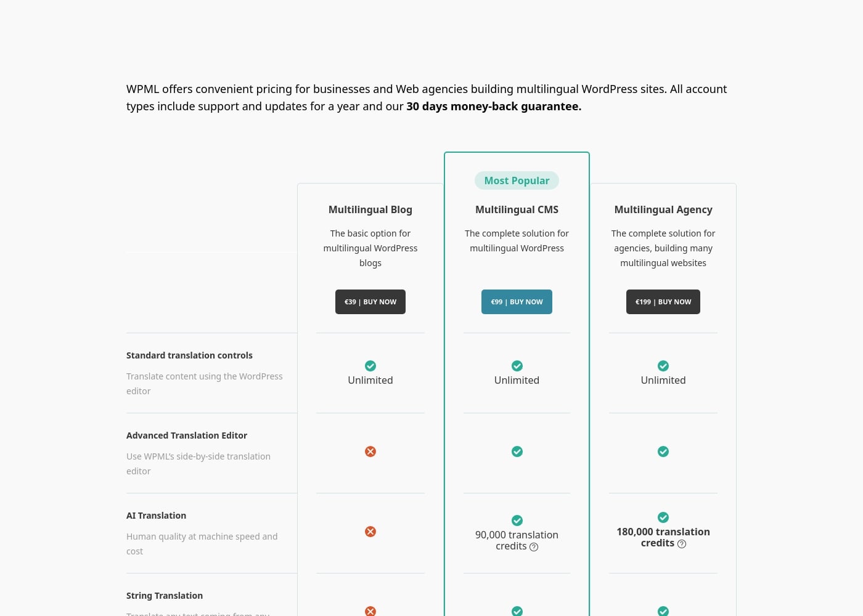Open help icon beside 180,000 translation credits
This screenshot has height=616, width=863.
point(682,544)
